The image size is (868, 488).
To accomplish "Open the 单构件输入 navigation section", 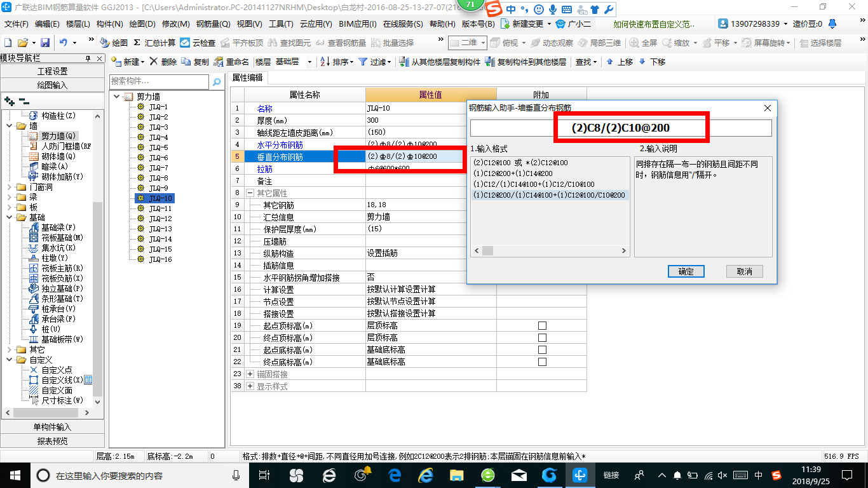I will pyautogui.click(x=51, y=427).
